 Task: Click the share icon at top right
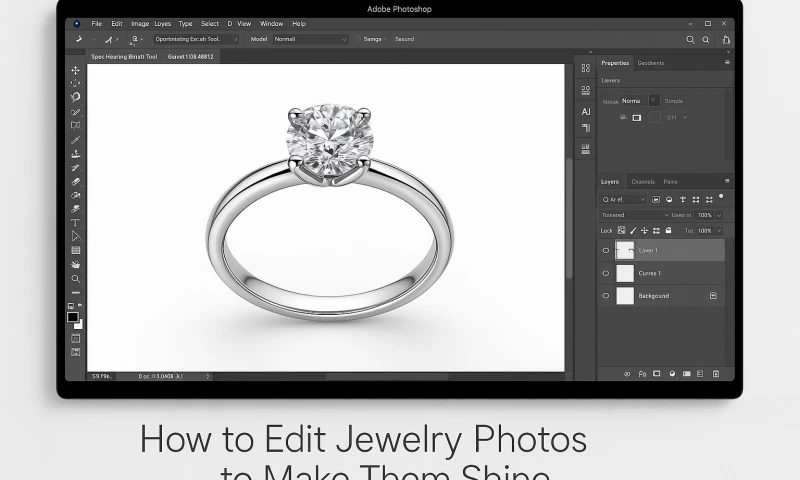click(x=726, y=39)
